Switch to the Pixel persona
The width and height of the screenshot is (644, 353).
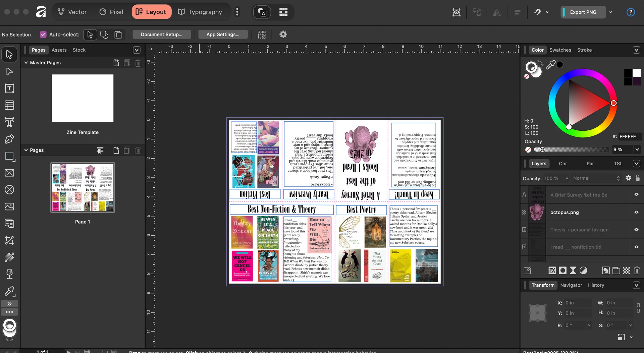point(111,12)
